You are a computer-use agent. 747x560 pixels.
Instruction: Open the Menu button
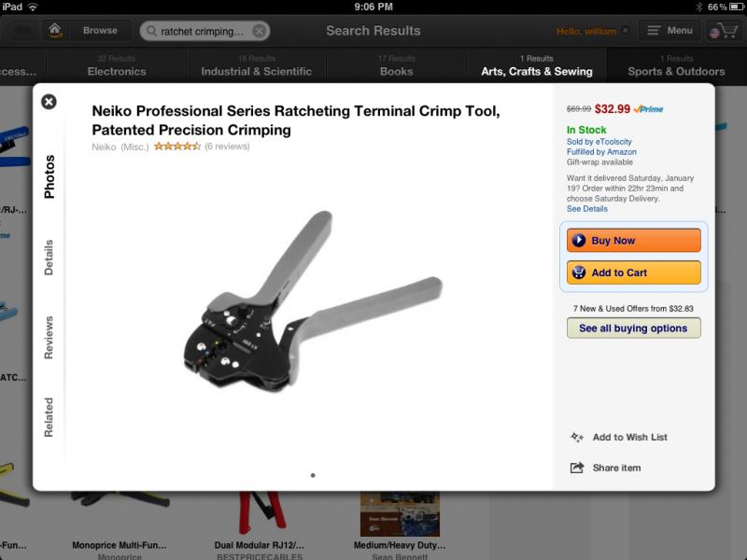point(669,31)
